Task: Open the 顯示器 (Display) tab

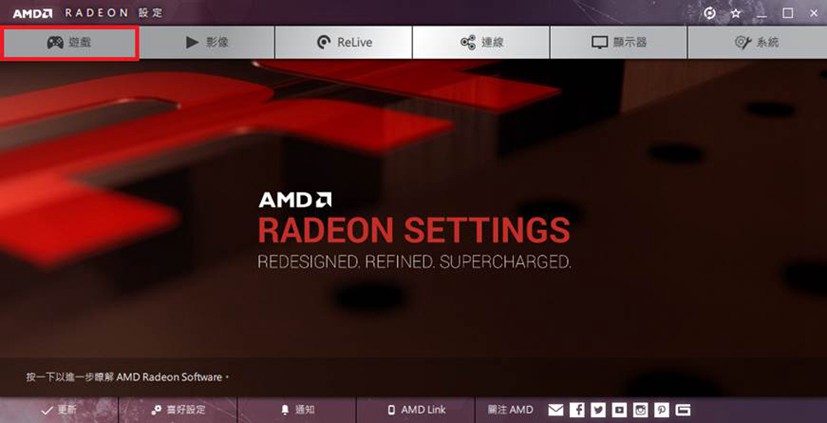Action: [x=618, y=42]
